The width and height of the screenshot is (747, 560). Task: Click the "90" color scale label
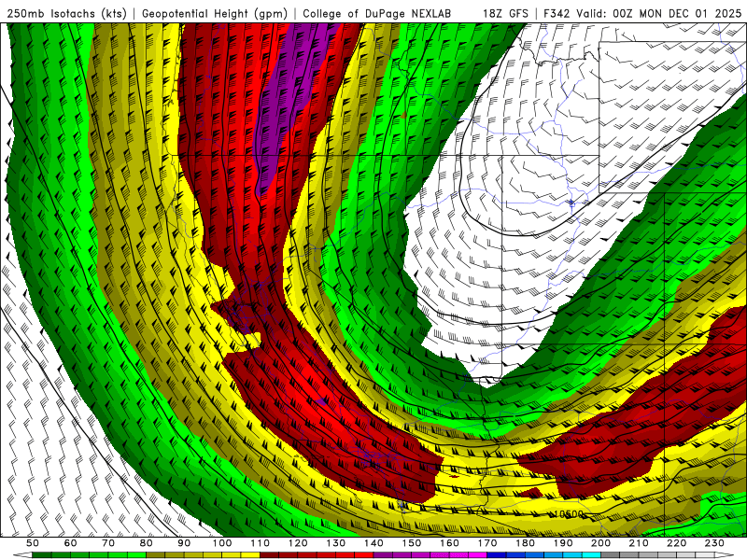tap(184, 543)
